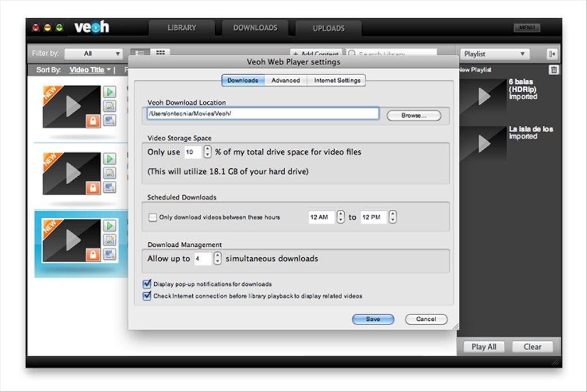587x392 pixels.
Task: Edit details of the middle library video
Action: (110, 173)
